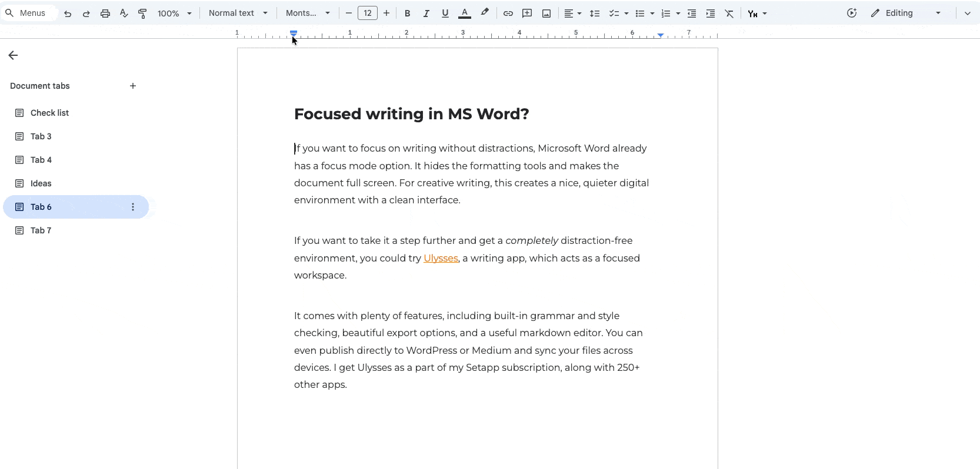Click the font size field showing 12

[x=368, y=13]
